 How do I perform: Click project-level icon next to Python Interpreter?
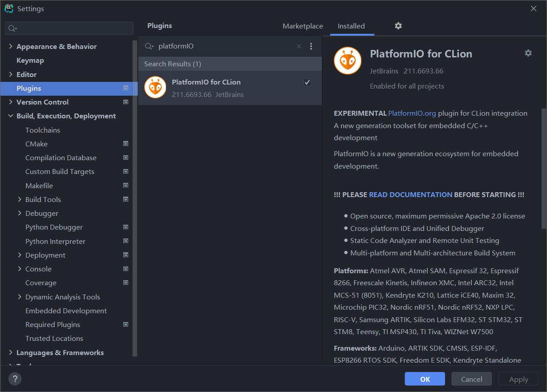click(x=126, y=241)
